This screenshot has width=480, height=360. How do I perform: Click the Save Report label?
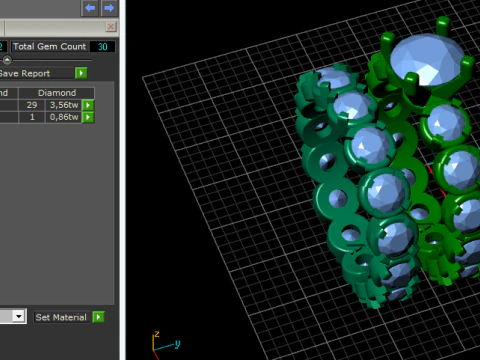coord(24,73)
